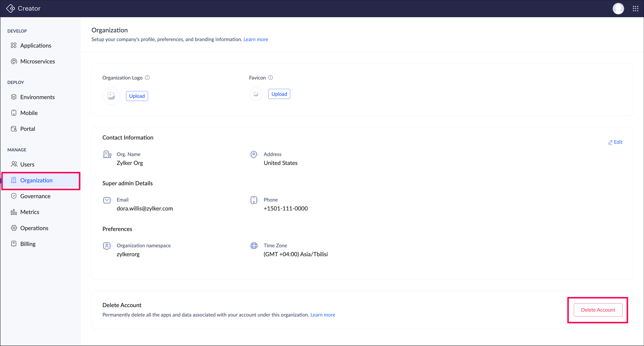Go to the Billing page
The height and width of the screenshot is (346, 644).
click(x=28, y=244)
